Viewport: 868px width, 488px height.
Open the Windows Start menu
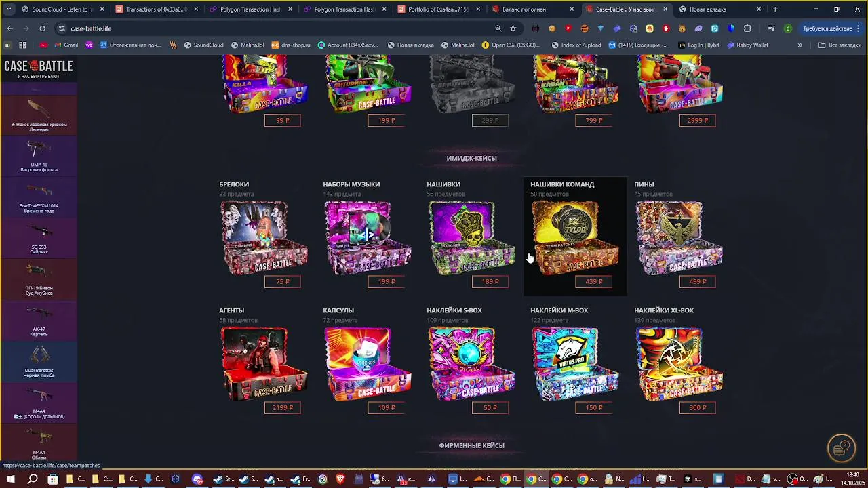(x=10, y=479)
